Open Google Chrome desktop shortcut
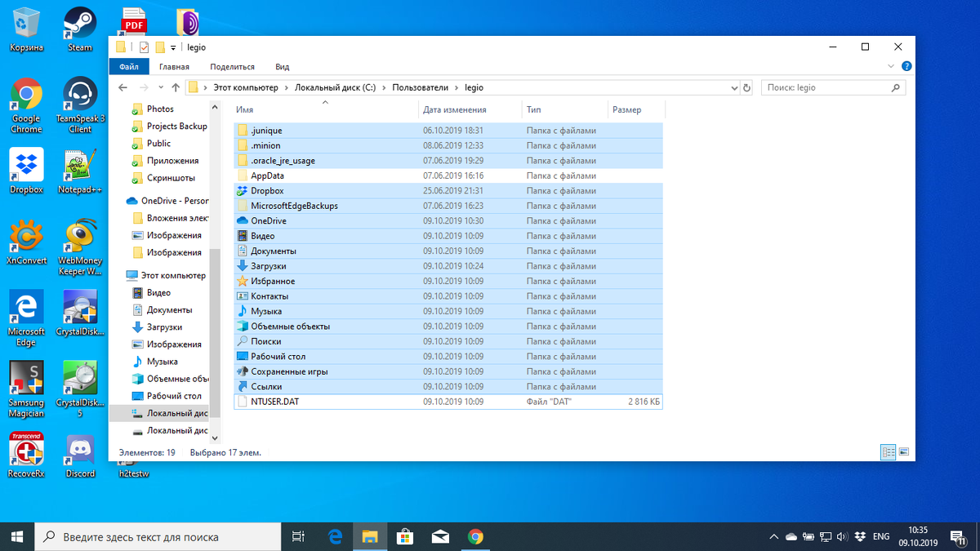The image size is (980, 551). (26, 106)
